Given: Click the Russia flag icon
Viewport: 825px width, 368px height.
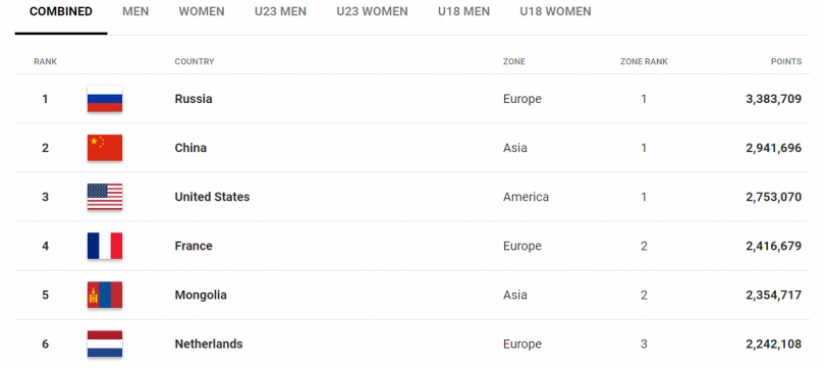Looking at the screenshot, I should (x=105, y=98).
